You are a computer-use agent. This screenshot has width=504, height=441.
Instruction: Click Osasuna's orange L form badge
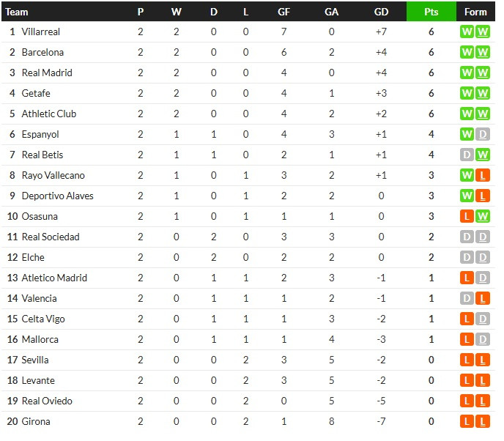click(x=467, y=216)
